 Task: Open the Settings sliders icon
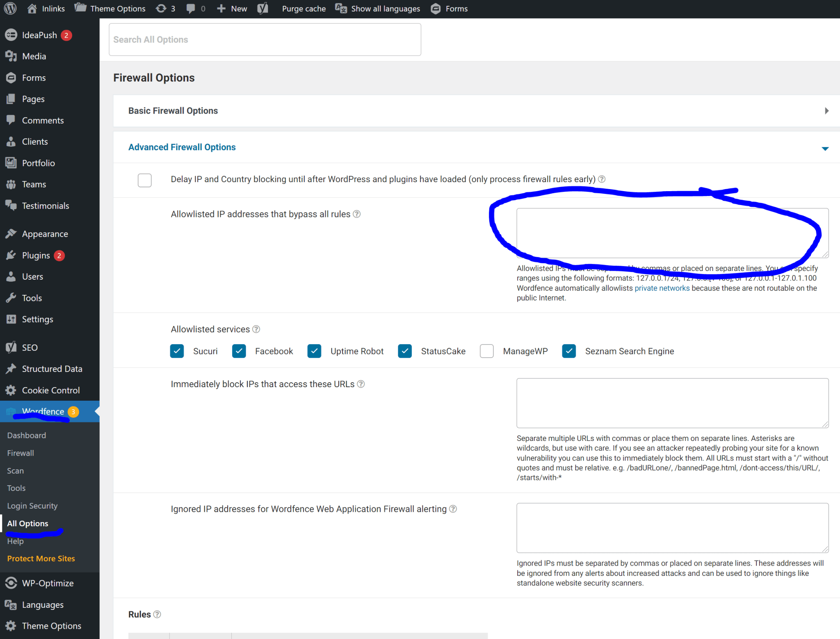click(11, 319)
